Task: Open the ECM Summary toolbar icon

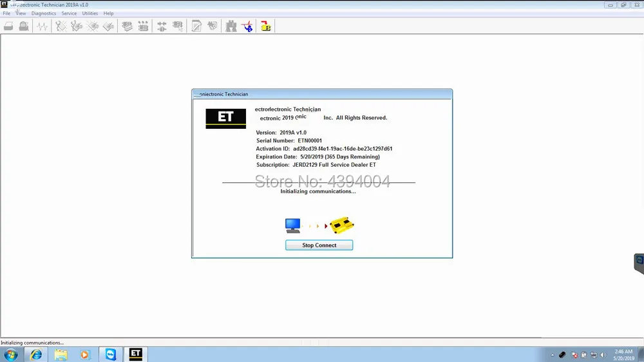Action: [x=128, y=26]
